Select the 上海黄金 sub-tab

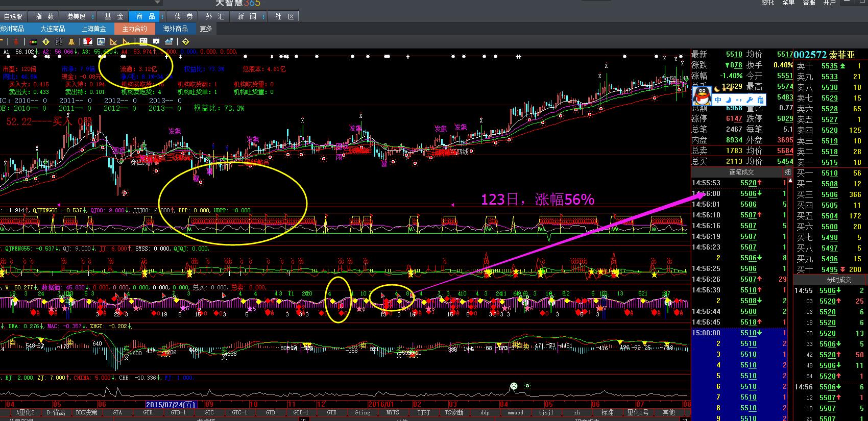pyautogui.click(x=94, y=29)
